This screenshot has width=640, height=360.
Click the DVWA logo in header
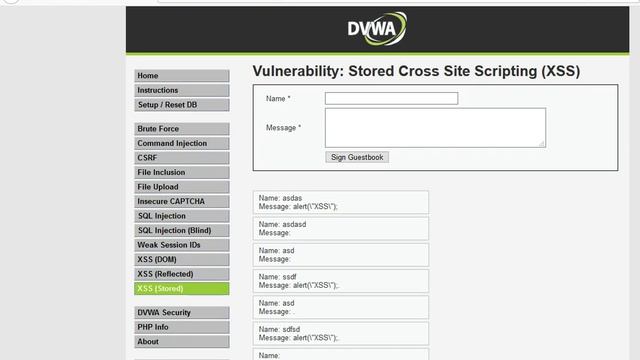click(x=377, y=29)
